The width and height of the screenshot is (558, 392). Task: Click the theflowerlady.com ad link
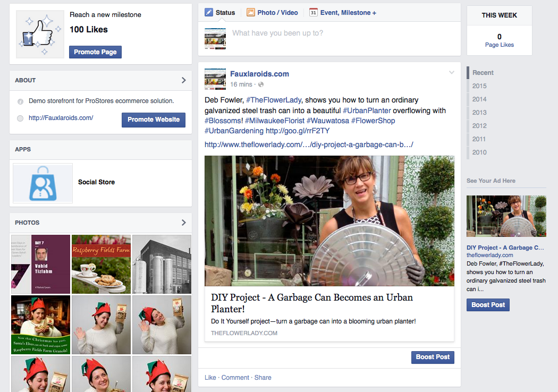489,255
